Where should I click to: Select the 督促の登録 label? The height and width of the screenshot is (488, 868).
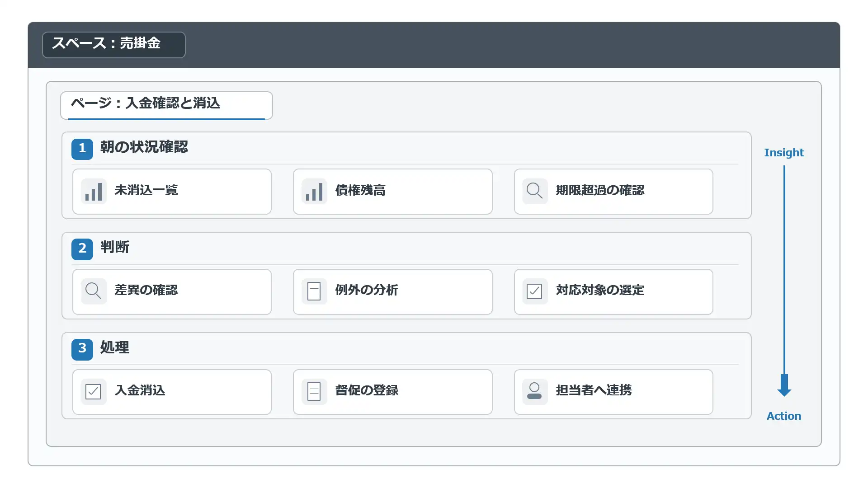tap(367, 390)
